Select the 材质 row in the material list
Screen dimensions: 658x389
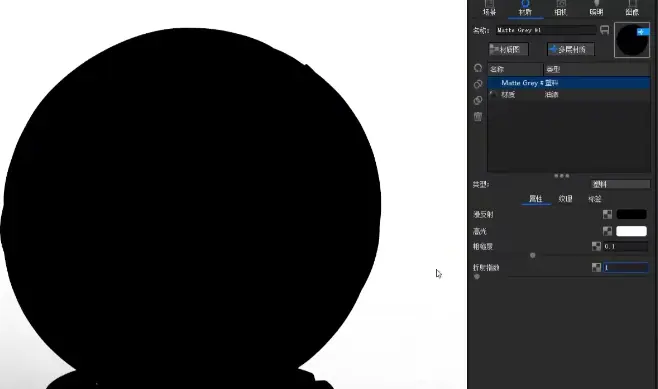pos(569,95)
